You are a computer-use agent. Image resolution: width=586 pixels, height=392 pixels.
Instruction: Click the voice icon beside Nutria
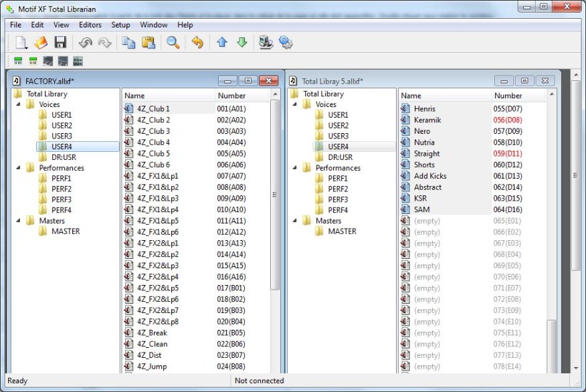coord(405,142)
